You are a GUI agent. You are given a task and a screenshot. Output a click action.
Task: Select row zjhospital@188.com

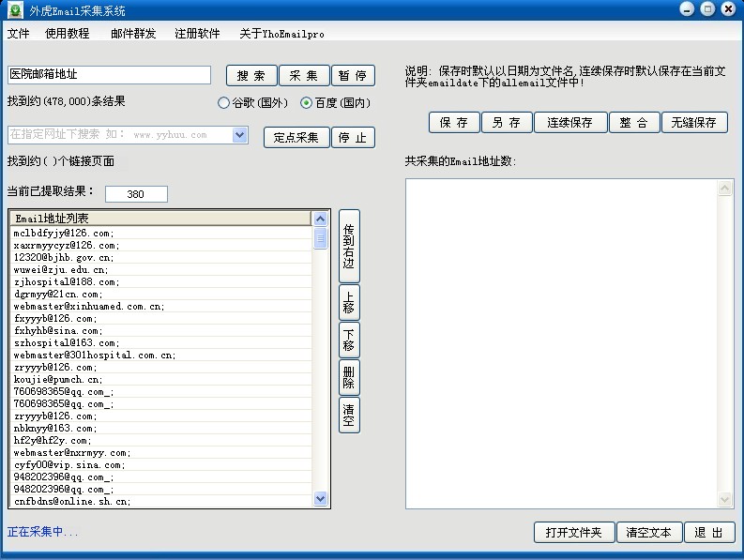tap(160, 282)
